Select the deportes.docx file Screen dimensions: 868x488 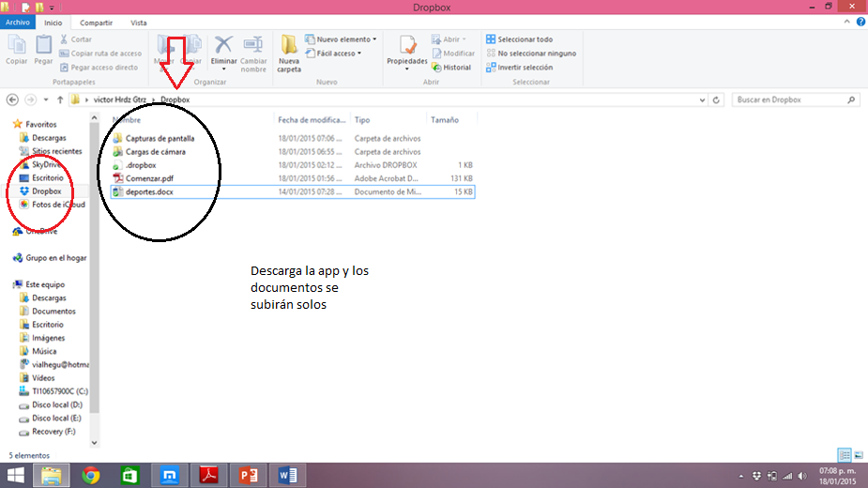[149, 191]
